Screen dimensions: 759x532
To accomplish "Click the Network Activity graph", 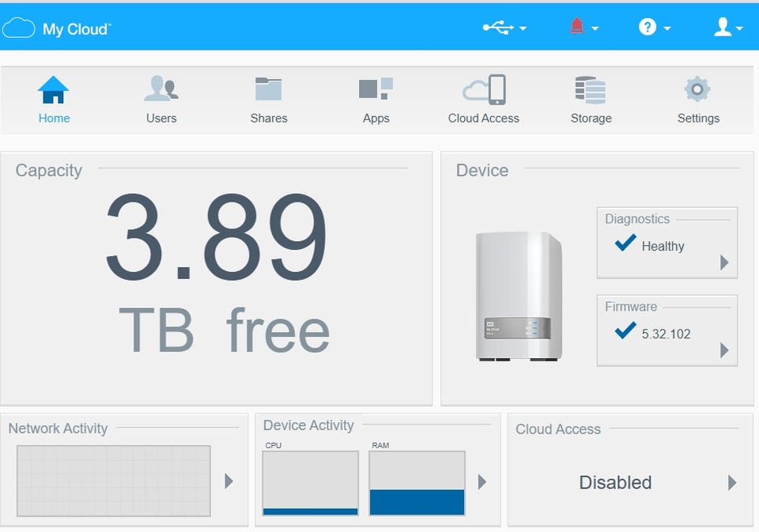I will point(114,481).
